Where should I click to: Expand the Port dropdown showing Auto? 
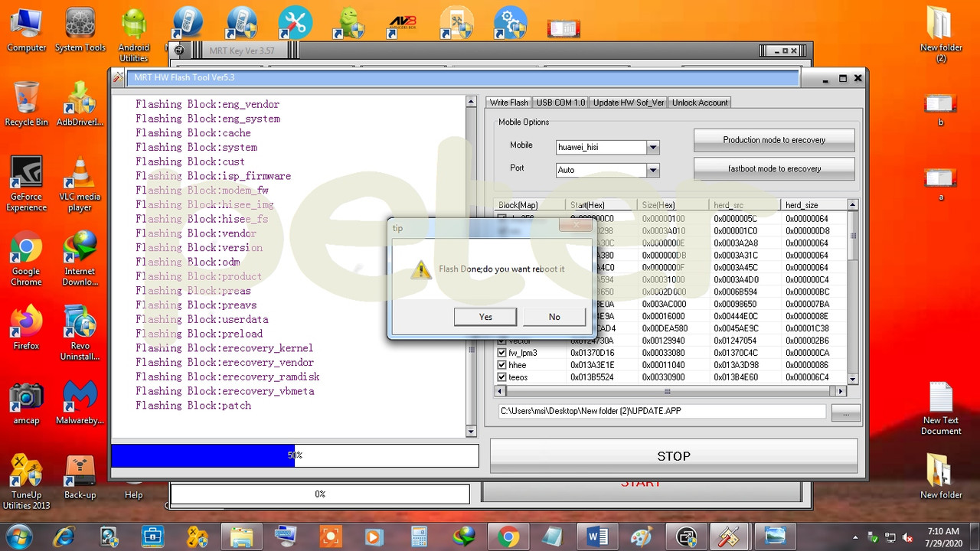pyautogui.click(x=652, y=170)
